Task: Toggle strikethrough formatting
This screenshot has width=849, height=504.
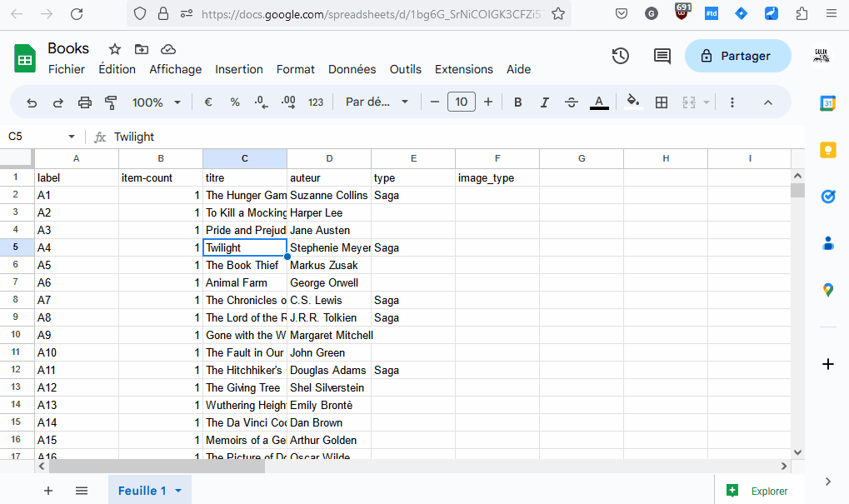Action: [x=572, y=102]
